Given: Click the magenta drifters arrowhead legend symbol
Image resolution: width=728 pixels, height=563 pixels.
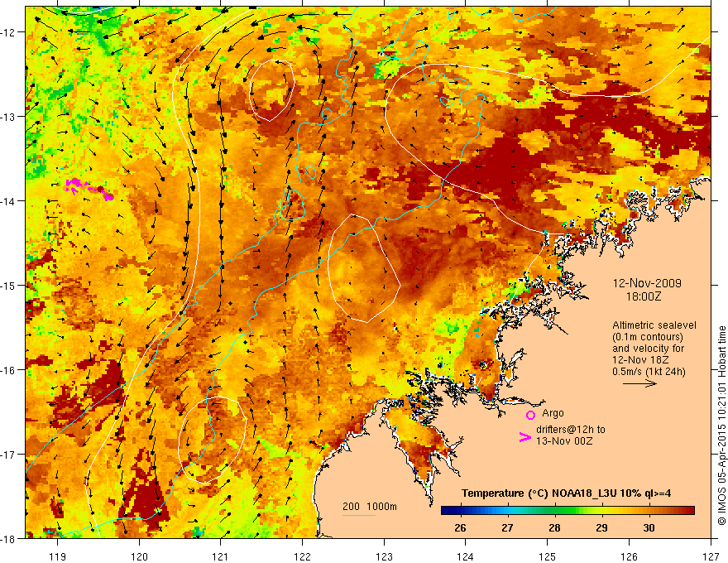Looking at the screenshot, I should click(524, 436).
